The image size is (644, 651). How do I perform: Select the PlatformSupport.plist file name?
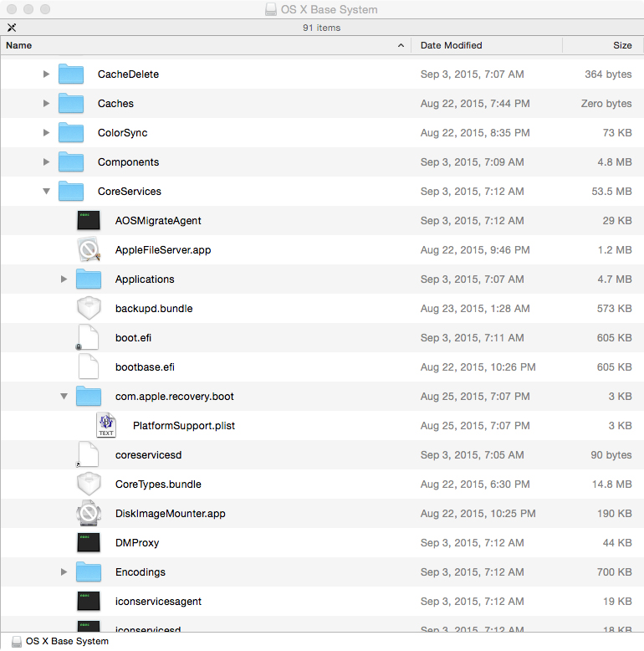pyautogui.click(x=184, y=426)
